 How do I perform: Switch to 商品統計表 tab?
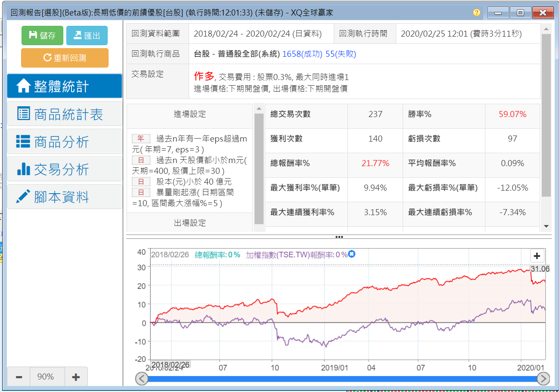65,114
